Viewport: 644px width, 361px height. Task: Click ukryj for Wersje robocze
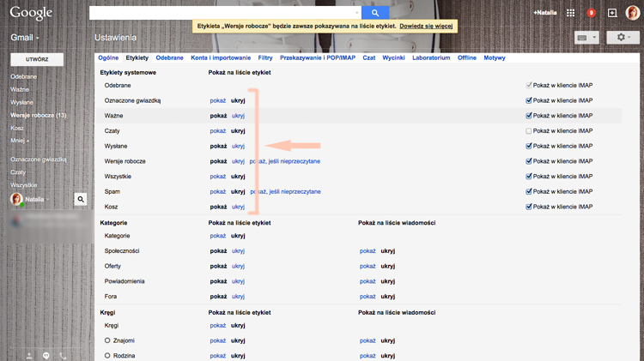[x=238, y=161]
